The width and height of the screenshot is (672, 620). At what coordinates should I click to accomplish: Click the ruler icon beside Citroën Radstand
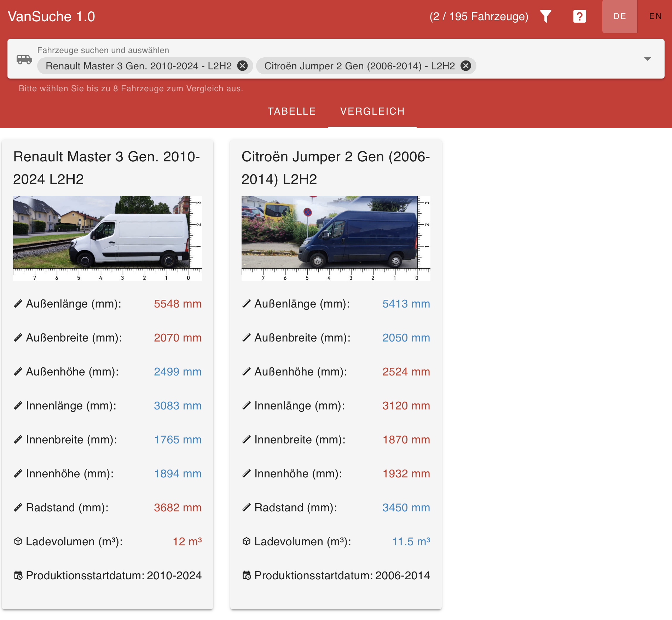tap(247, 508)
